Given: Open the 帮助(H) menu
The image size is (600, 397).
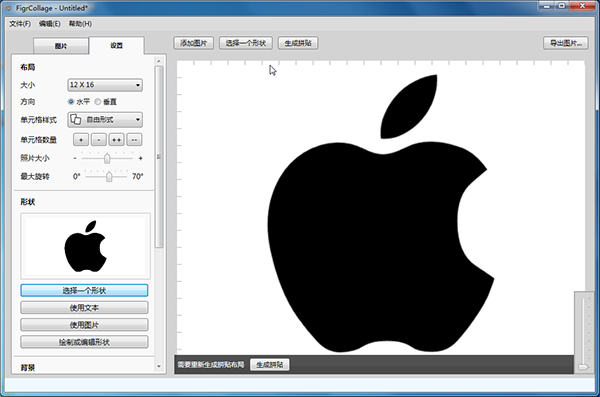Looking at the screenshot, I should [x=80, y=24].
